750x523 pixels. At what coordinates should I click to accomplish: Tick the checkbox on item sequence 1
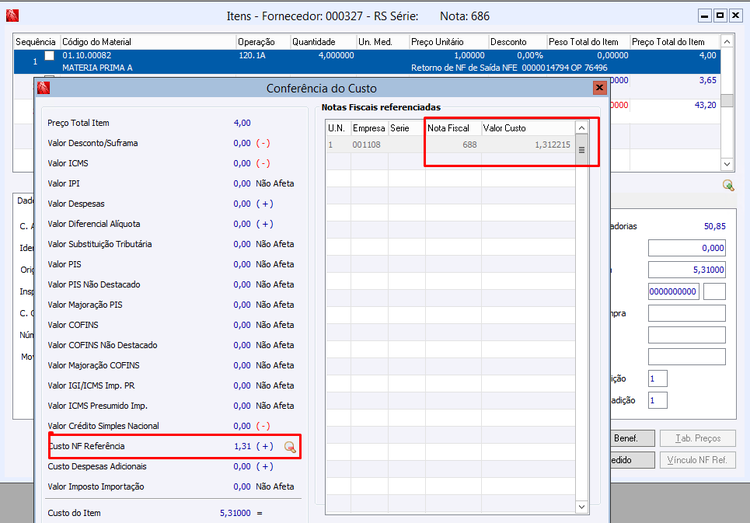click(x=49, y=56)
